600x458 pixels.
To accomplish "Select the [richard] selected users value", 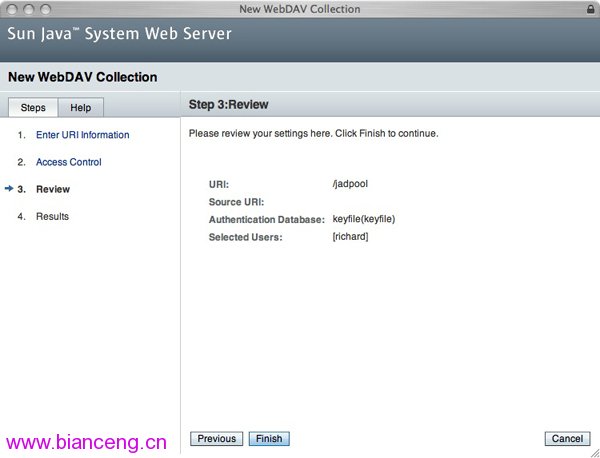I will [x=350, y=236].
